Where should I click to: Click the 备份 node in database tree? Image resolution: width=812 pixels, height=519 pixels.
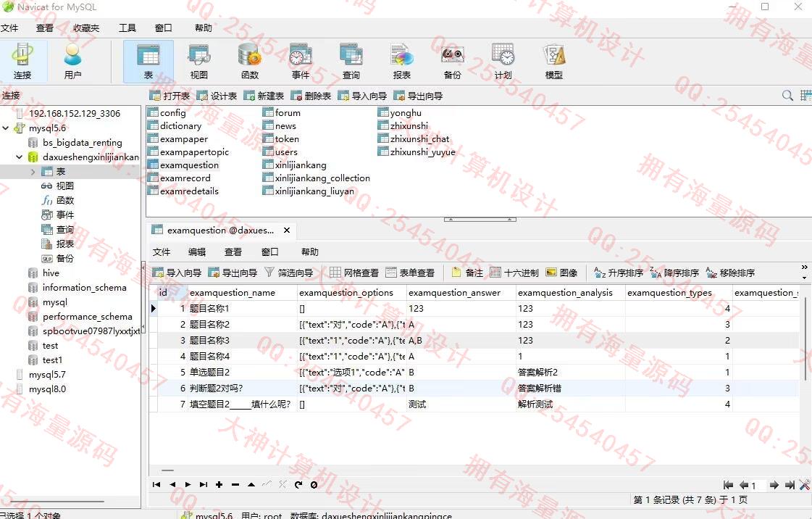(64, 259)
